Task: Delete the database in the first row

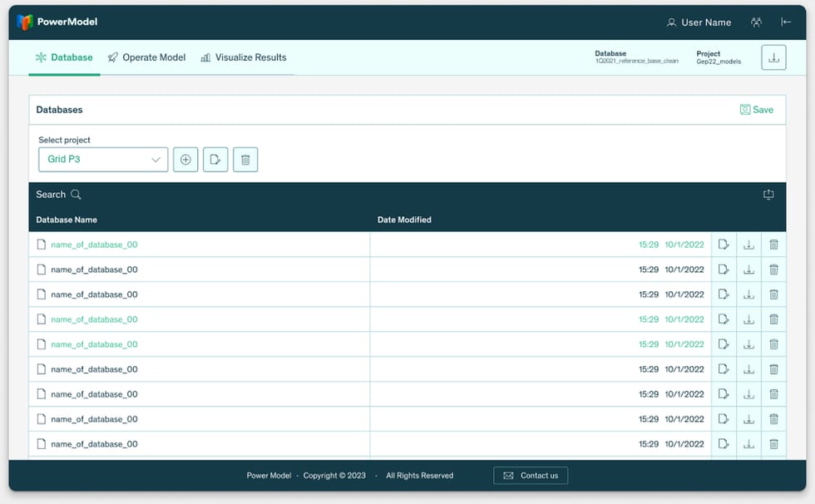Action: pyautogui.click(x=773, y=245)
